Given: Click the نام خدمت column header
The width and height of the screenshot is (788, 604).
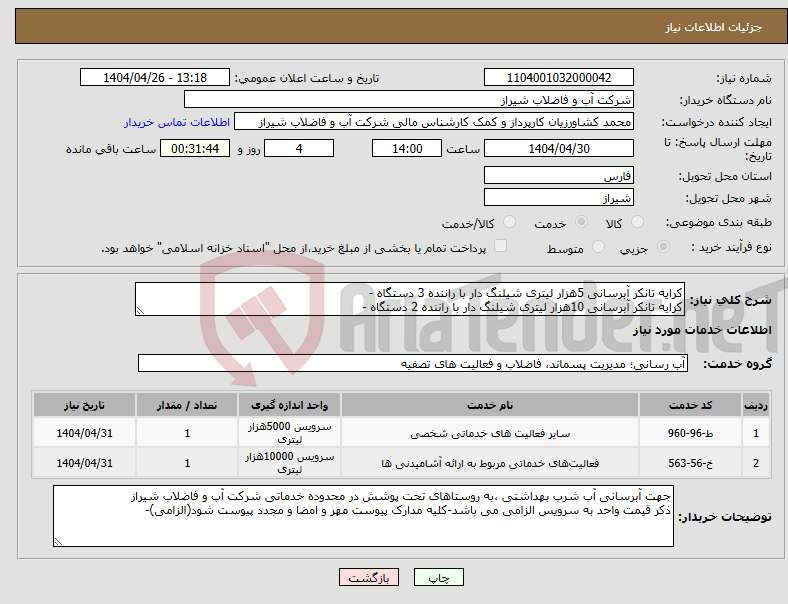Looking at the screenshot, I should tap(490, 405).
